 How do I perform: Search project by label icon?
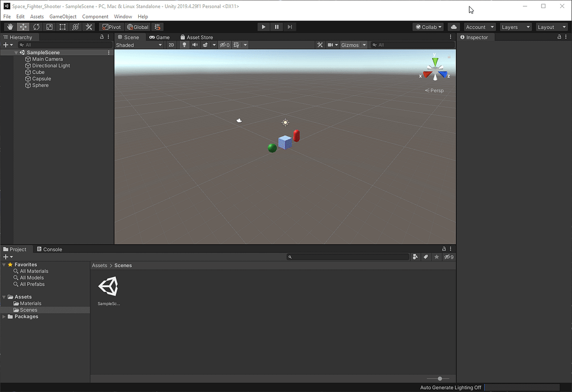coord(426,257)
